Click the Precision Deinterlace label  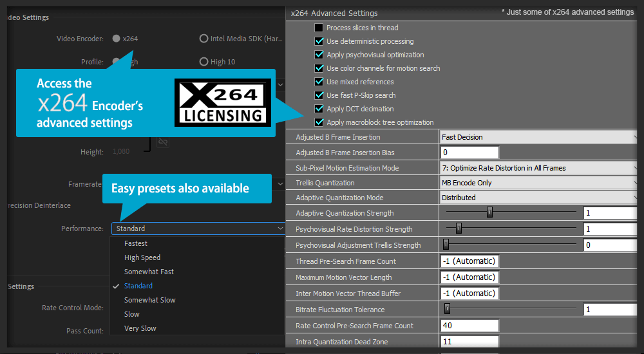pyautogui.click(x=39, y=205)
